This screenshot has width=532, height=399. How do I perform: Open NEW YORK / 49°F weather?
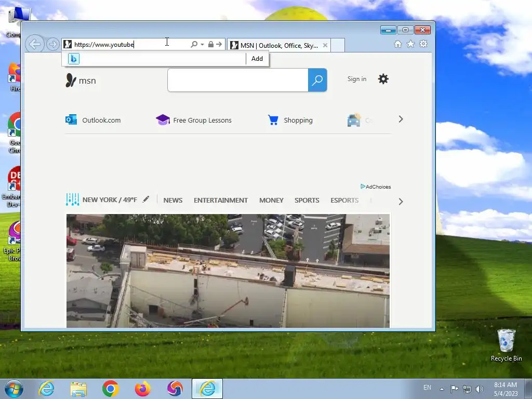point(110,200)
